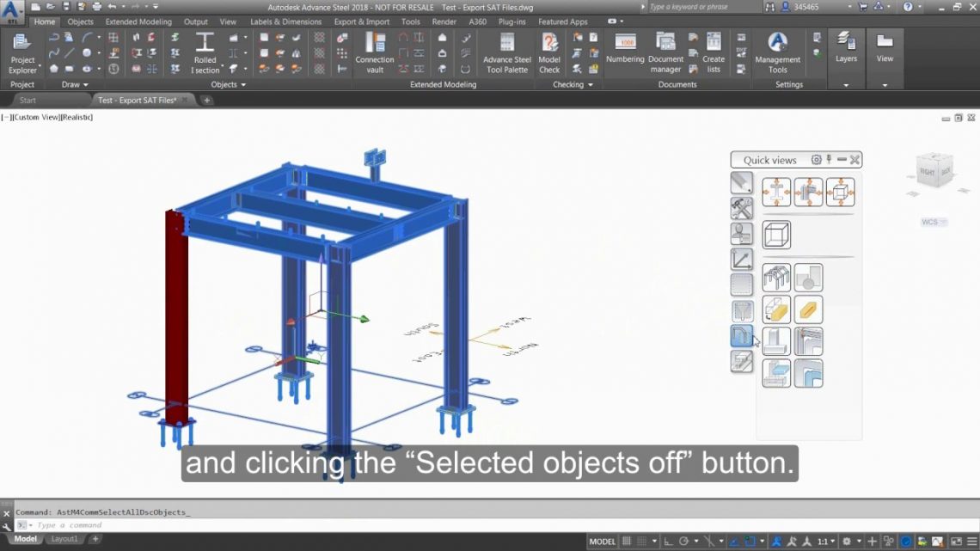Screen dimensions: 980x551
Task: Click the yellow plate display icon
Action: [808, 309]
